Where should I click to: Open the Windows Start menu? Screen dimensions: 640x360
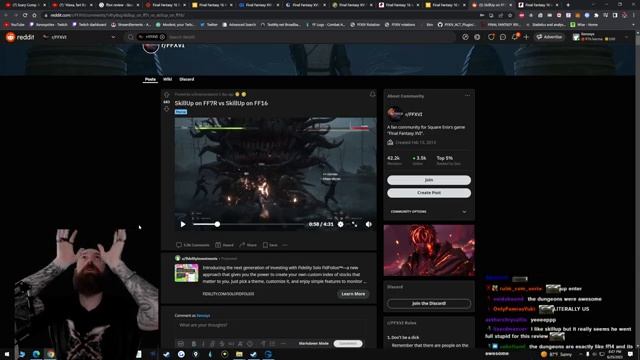[7, 354]
